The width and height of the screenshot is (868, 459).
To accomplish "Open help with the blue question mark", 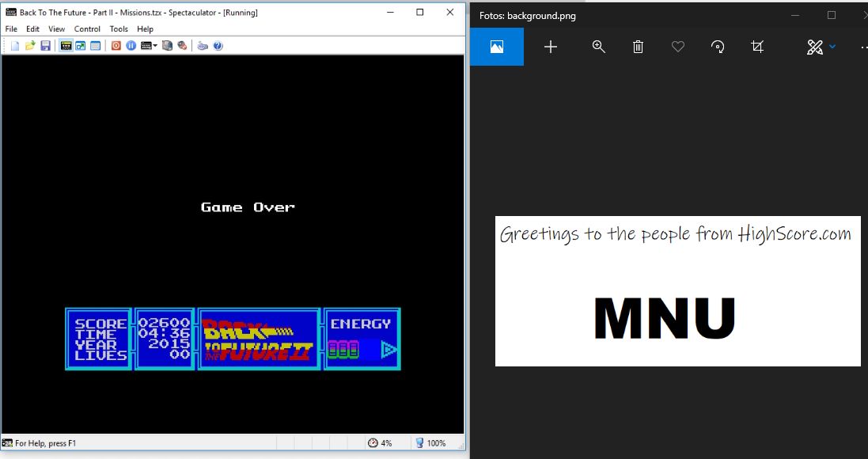I will 218,46.
